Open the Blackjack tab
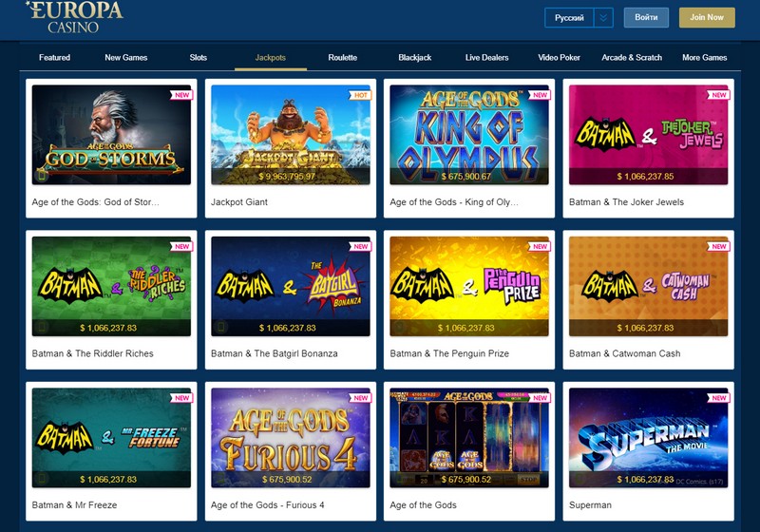 pos(415,57)
